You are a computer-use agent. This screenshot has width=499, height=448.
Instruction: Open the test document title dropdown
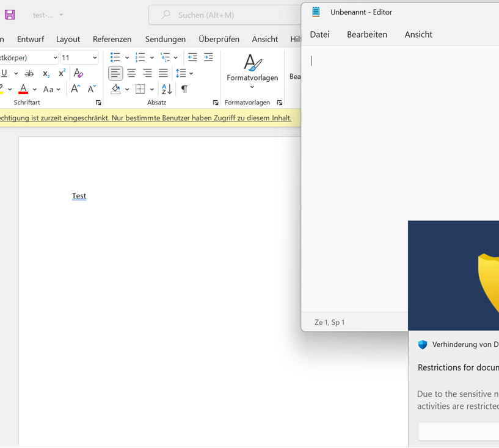coord(61,15)
